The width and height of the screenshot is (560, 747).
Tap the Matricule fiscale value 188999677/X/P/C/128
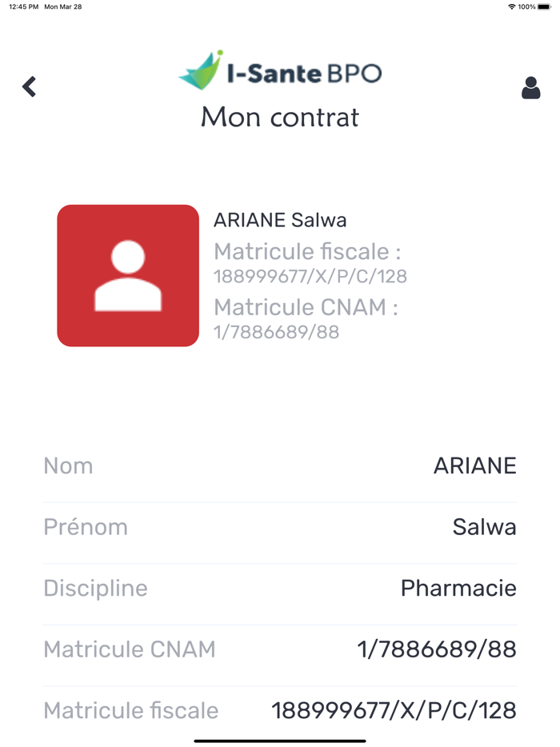point(394,710)
